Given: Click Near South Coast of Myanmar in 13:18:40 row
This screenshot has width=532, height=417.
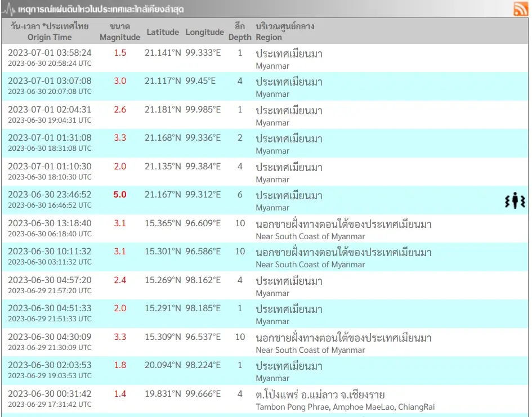Looking at the screenshot, I should pos(310,236).
